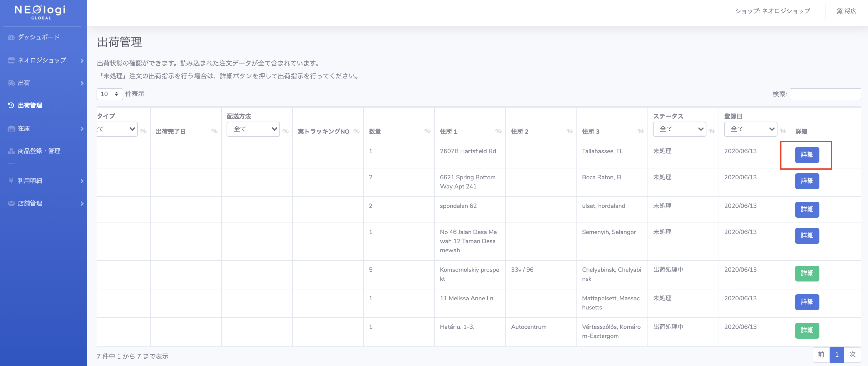Click the 出荷 truck icon
Screen dimensions: 868x366
tap(11, 83)
